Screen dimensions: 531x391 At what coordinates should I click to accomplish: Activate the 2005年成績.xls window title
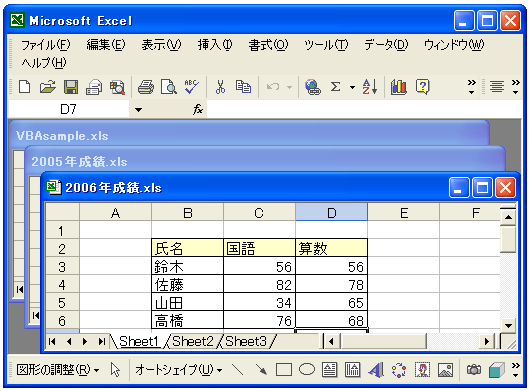[x=79, y=161]
